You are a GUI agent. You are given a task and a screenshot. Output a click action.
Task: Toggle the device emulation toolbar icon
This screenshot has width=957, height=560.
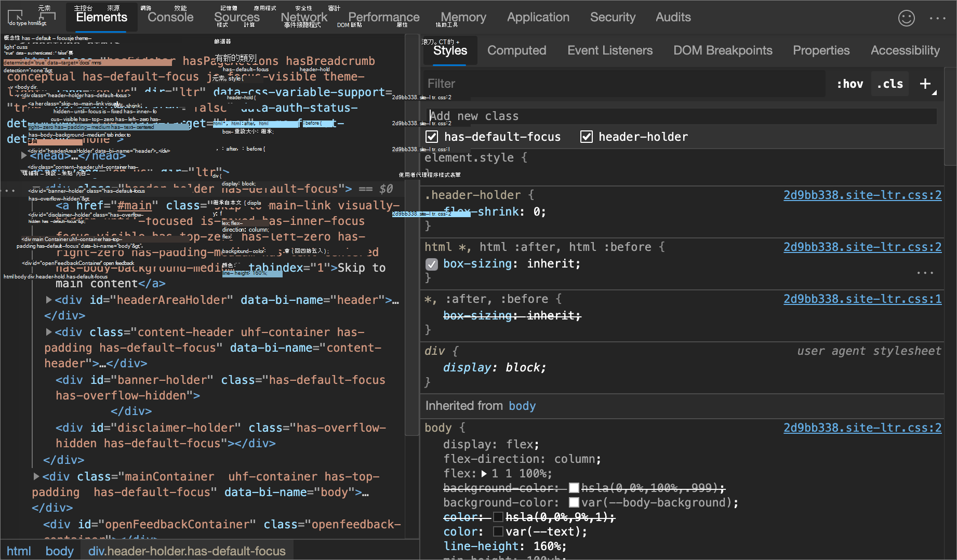pos(47,17)
